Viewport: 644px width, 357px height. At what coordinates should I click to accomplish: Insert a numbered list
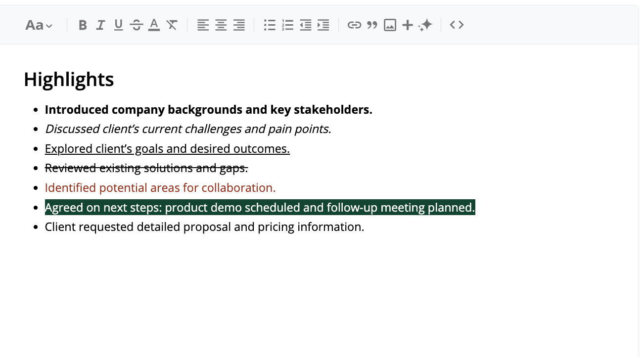point(287,25)
